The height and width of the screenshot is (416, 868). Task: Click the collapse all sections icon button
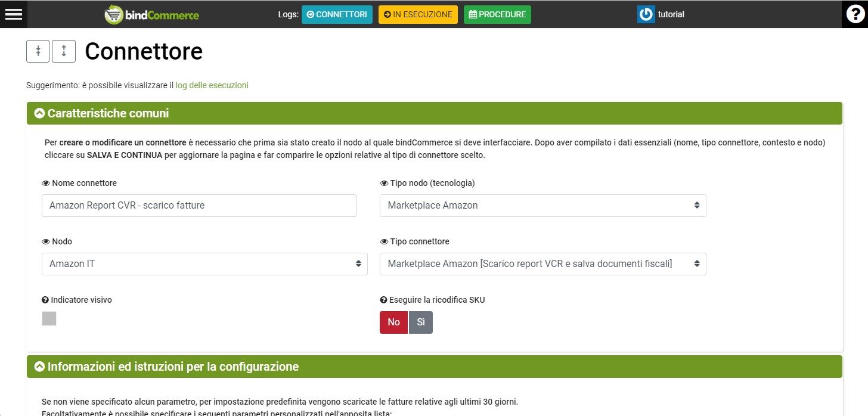[38, 51]
